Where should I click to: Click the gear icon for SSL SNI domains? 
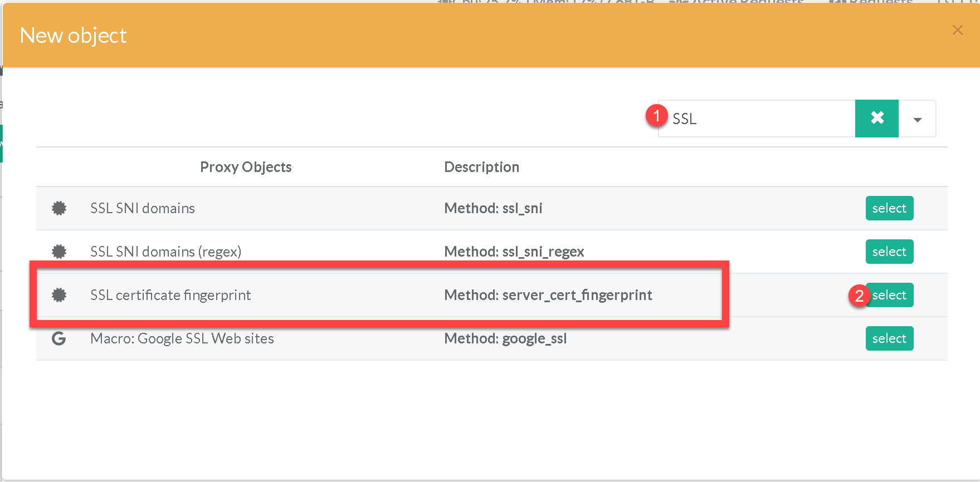click(59, 208)
